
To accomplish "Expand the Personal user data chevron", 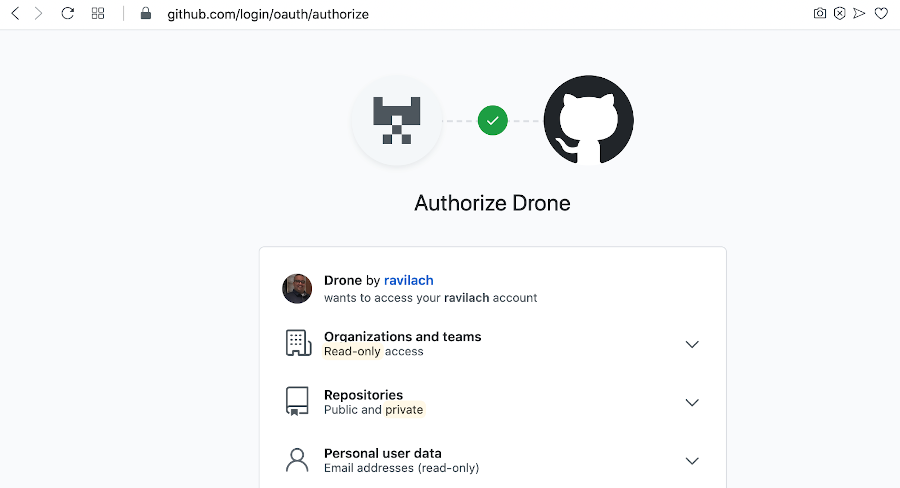I will (692, 461).
